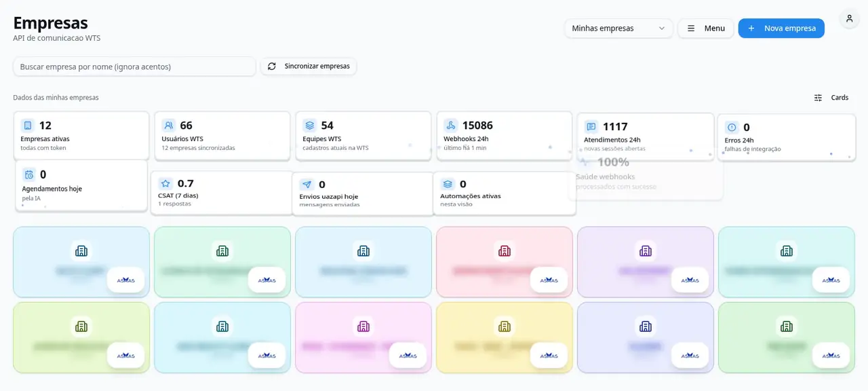
Task: Toggle the Cards view options
Action: coord(831,98)
